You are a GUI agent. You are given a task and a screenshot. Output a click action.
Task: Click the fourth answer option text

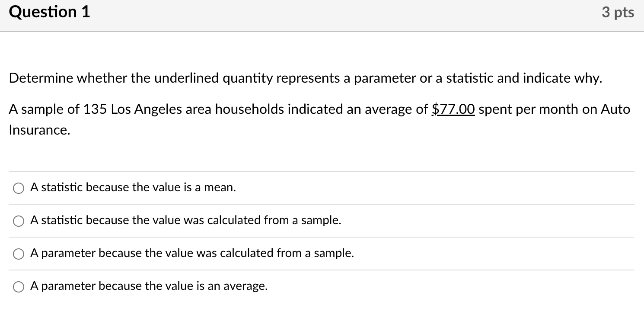pyautogui.click(x=148, y=286)
